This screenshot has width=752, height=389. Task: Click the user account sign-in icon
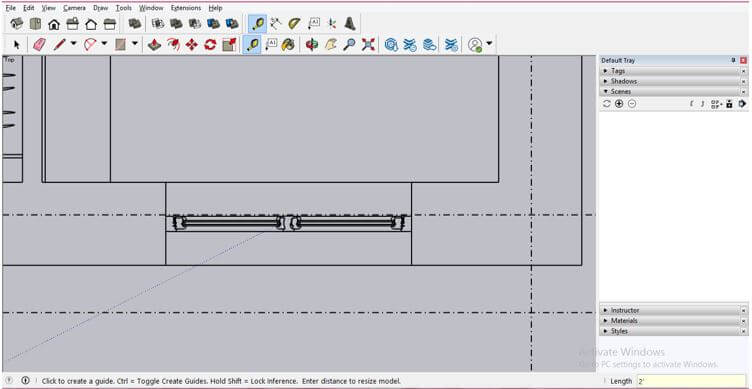point(475,45)
